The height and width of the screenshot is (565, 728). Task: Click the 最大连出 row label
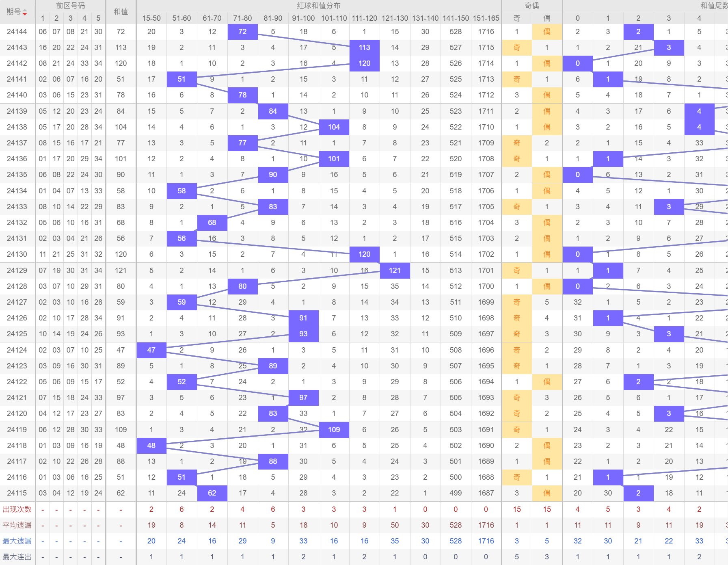(17, 557)
